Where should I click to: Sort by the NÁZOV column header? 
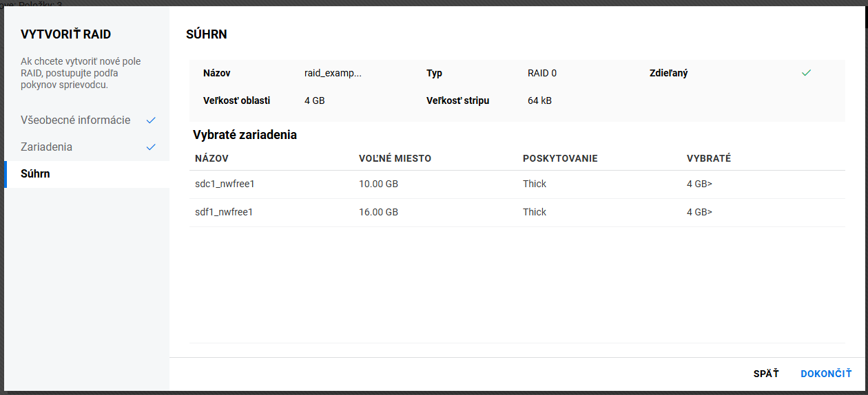(x=211, y=159)
